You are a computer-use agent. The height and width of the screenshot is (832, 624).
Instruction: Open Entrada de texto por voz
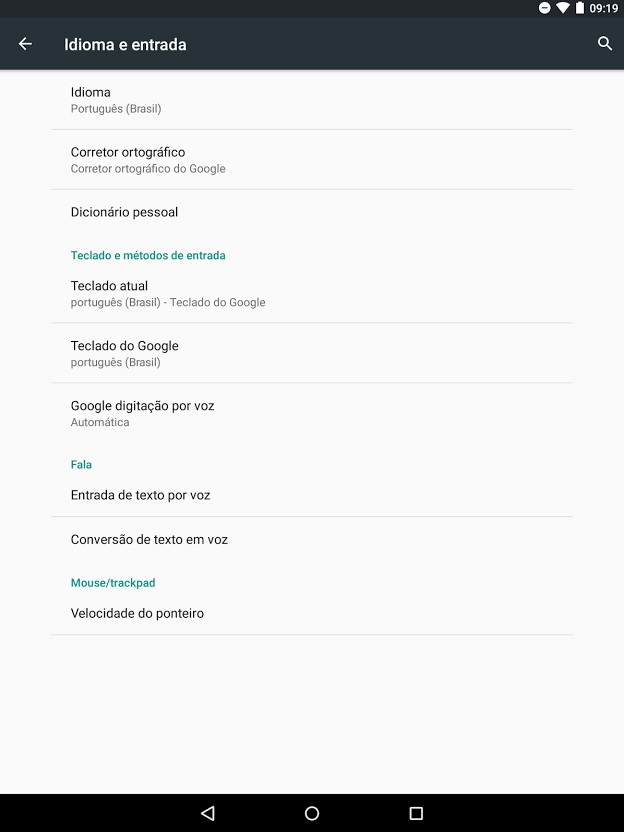312,495
